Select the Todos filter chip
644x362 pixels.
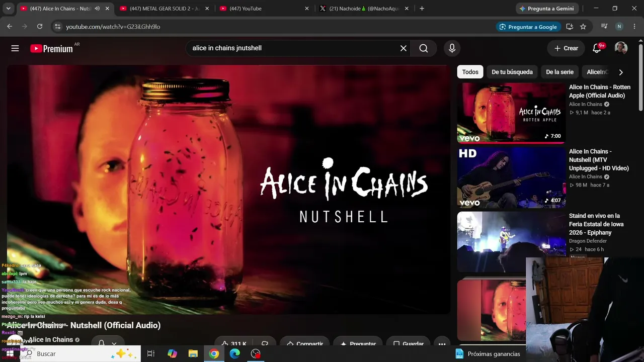coord(470,72)
